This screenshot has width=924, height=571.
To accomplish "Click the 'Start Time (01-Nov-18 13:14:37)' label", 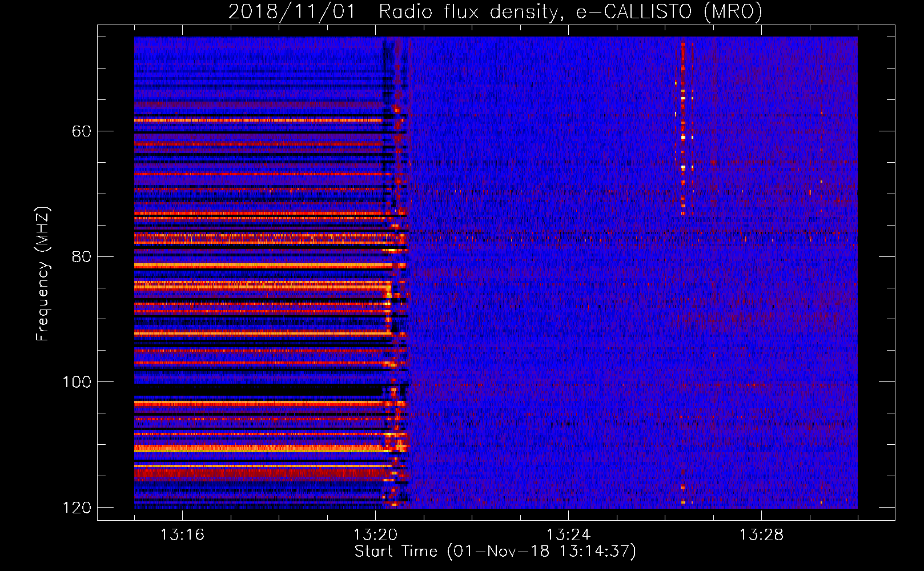I will pos(495,552).
